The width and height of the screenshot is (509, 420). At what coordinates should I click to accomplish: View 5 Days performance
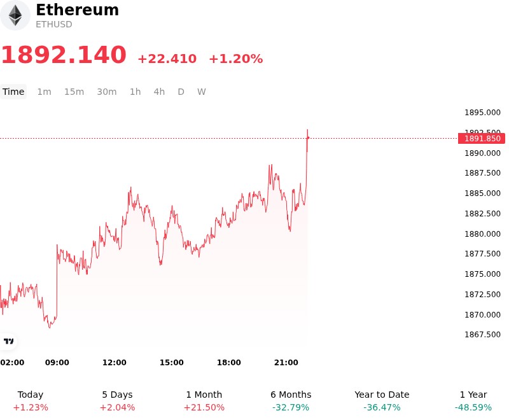(x=117, y=401)
